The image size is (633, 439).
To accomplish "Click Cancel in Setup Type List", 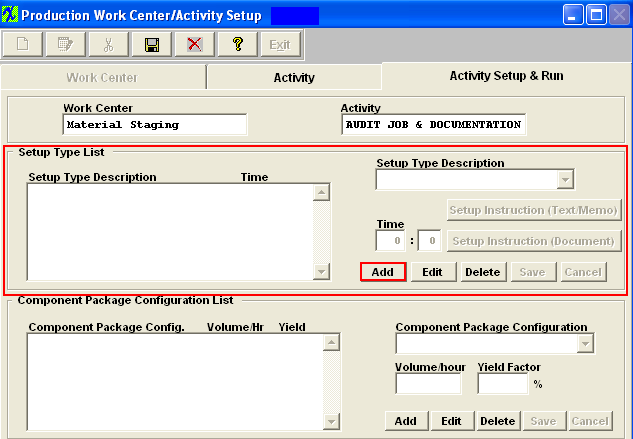I will pyautogui.click(x=583, y=272).
